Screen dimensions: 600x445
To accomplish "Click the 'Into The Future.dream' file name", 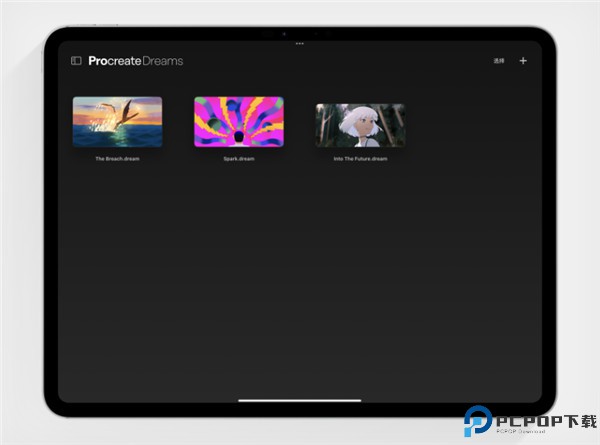I will pyautogui.click(x=360, y=159).
